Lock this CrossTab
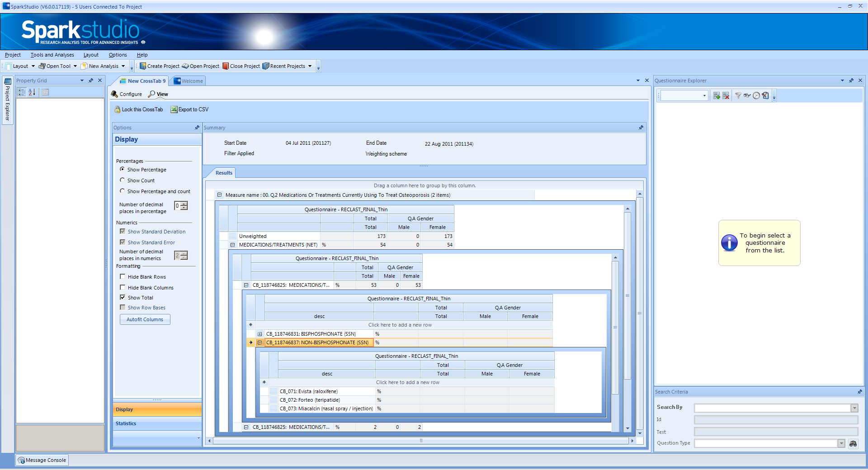This screenshot has height=470, width=868. click(138, 109)
